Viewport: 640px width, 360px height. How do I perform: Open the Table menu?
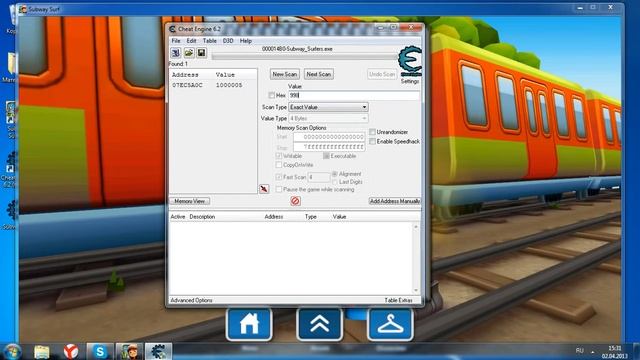[209, 41]
